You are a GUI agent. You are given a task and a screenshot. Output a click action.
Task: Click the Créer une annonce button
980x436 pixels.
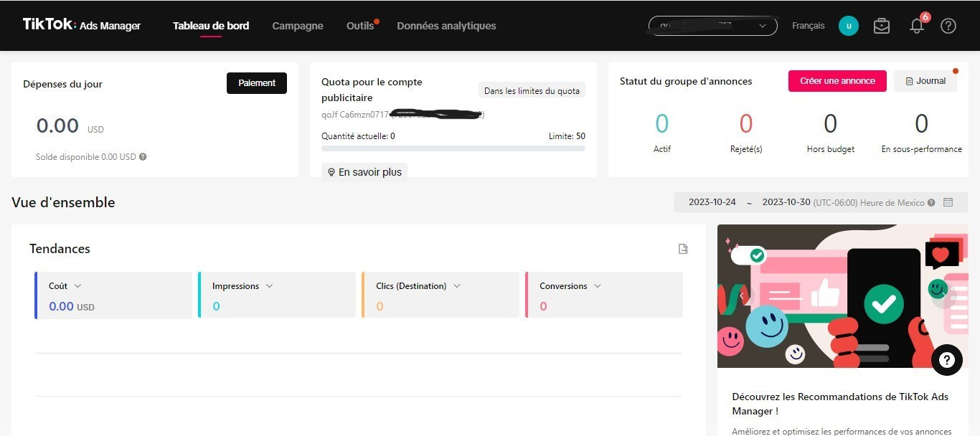(837, 81)
